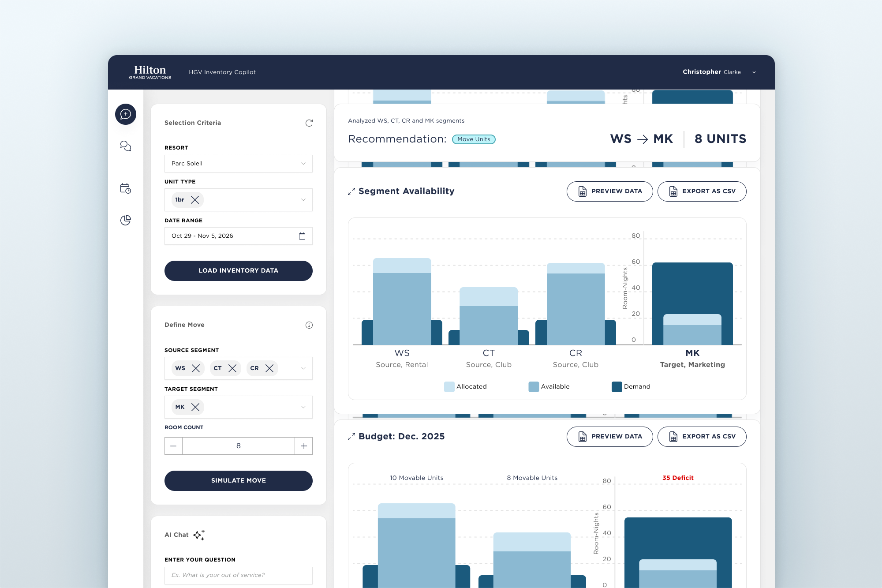Focus the AI Chat question input
This screenshot has width=882, height=588.
(239, 575)
